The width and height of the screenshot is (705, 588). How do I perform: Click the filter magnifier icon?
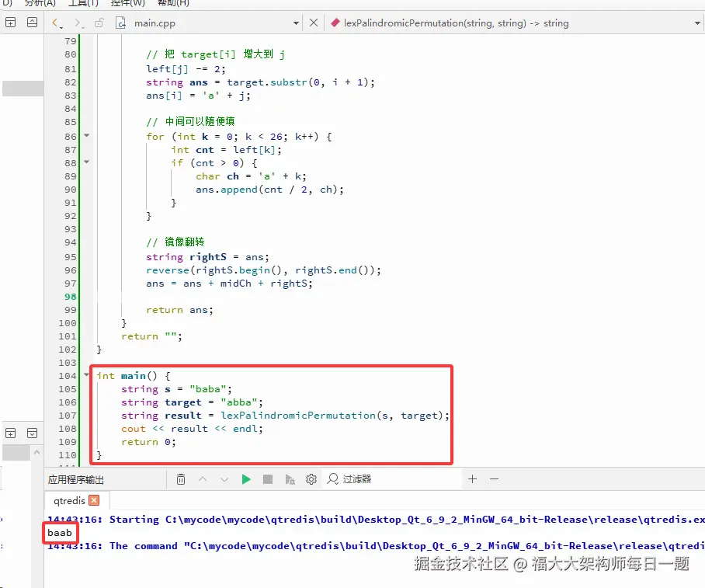tap(333, 479)
